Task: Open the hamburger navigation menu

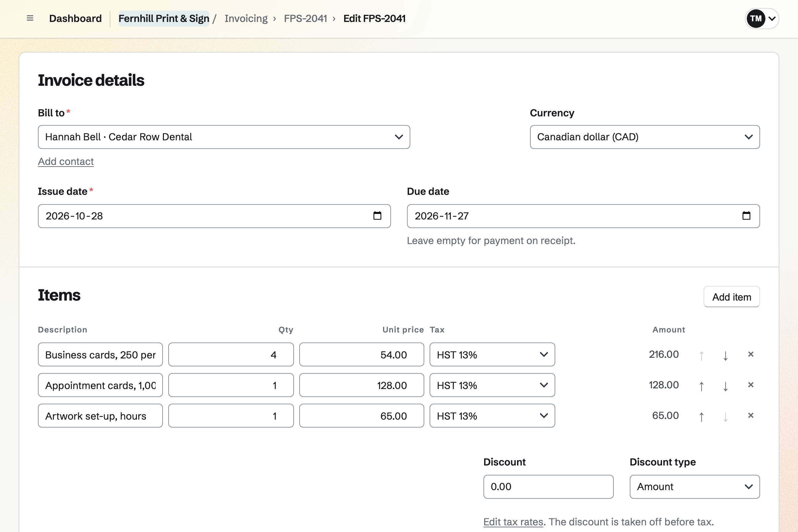Action: coord(30,18)
